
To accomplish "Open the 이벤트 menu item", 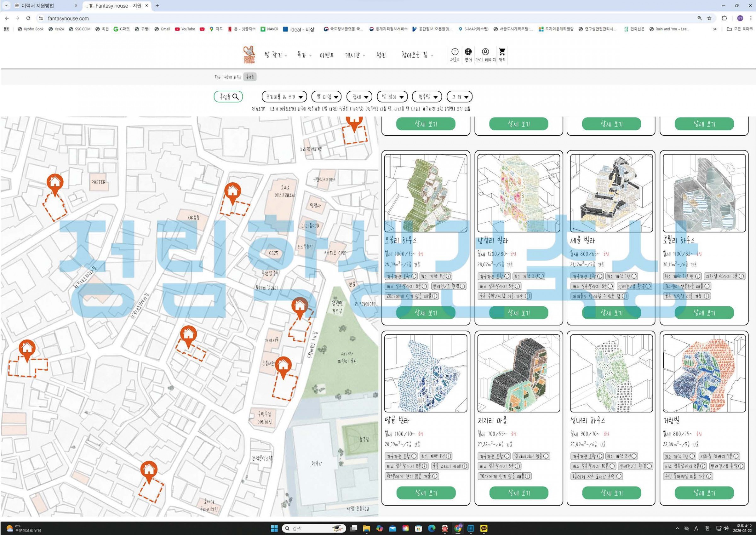I will click(x=326, y=55).
